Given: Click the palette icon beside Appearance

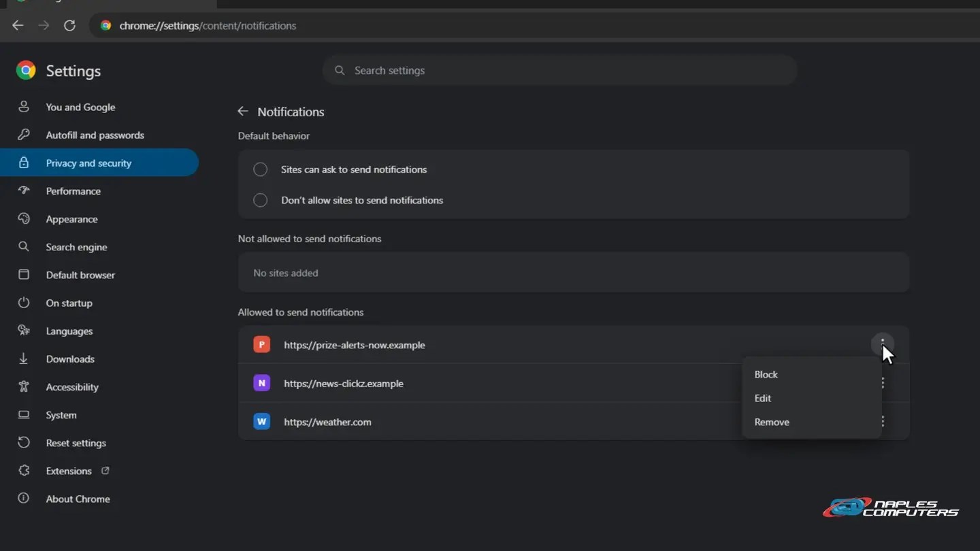Looking at the screenshot, I should tap(24, 218).
